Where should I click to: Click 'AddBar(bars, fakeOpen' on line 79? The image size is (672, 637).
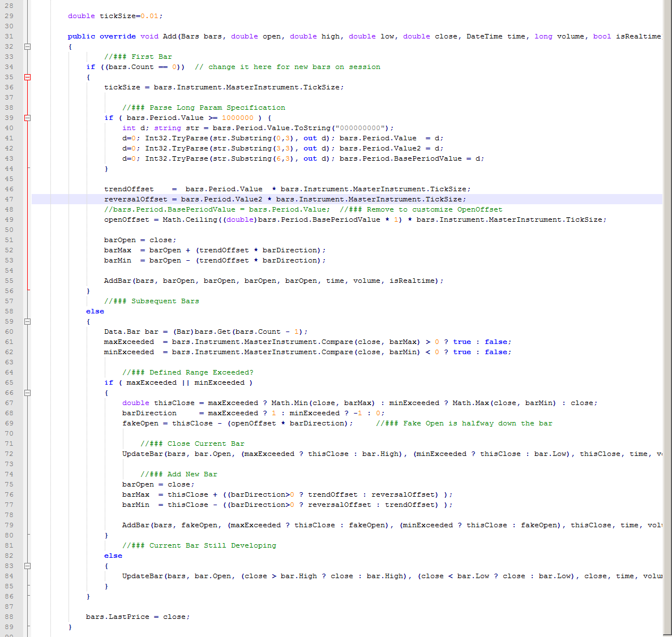172,525
